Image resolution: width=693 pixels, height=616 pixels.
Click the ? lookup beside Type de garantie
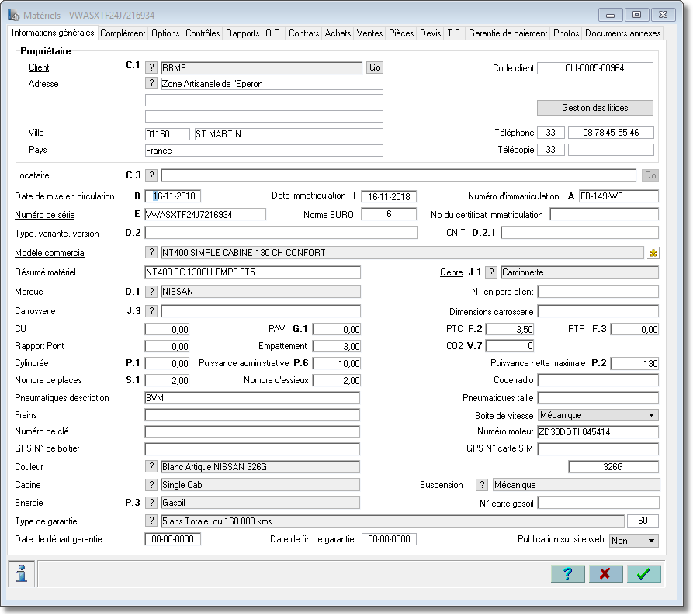(151, 521)
